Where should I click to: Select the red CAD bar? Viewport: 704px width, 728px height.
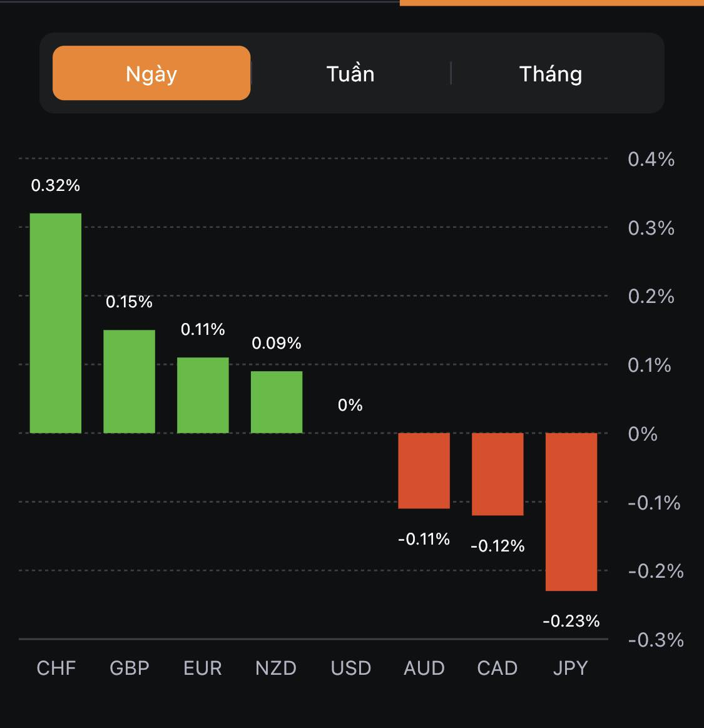pos(497,474)
